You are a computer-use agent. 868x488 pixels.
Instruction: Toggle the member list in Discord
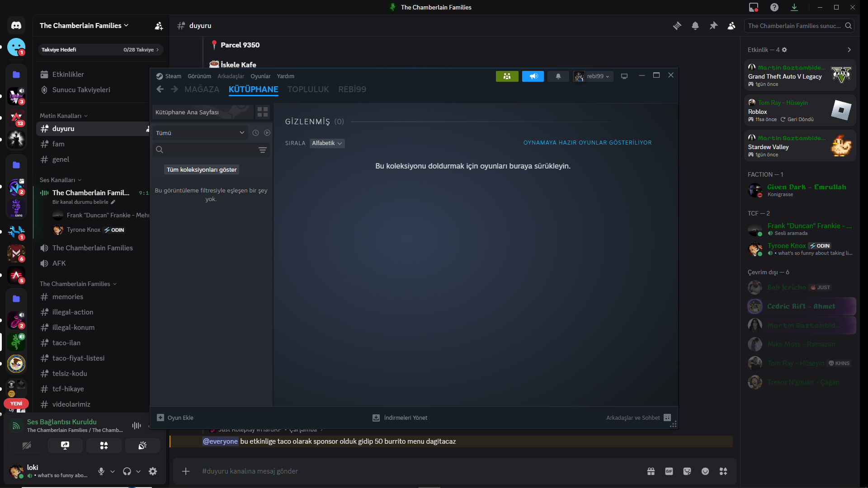pos(731,26)
